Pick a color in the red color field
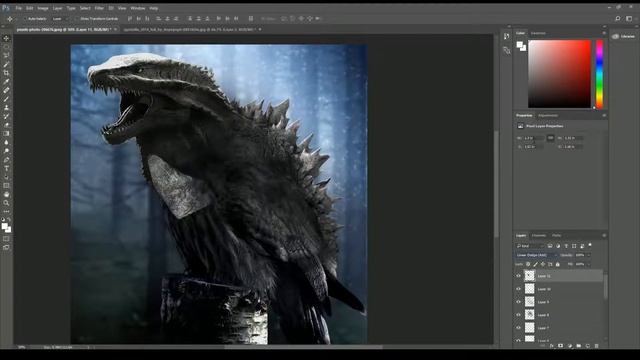The image size is (640, 360). tap(560, 74)
